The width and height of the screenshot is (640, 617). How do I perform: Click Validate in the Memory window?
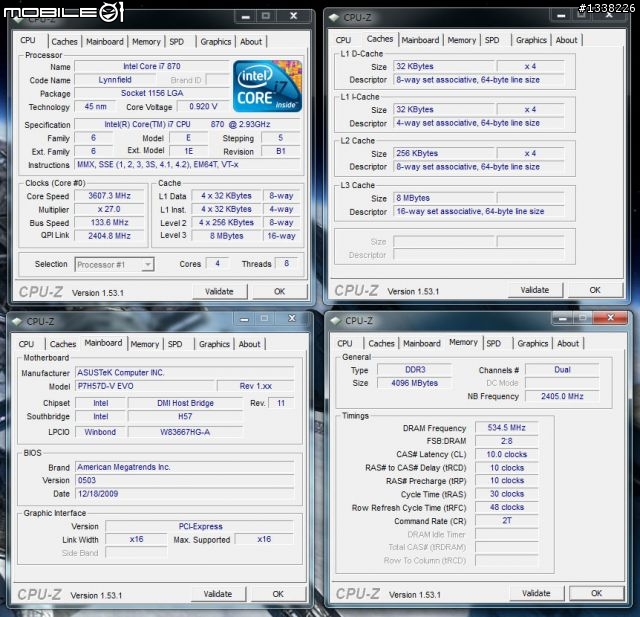[536, 593]
